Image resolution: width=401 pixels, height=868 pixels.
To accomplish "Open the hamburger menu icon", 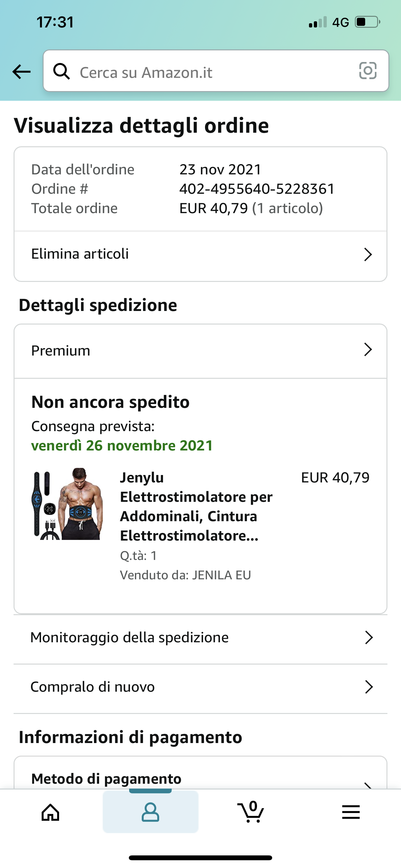I will click(x=350, y=812).
